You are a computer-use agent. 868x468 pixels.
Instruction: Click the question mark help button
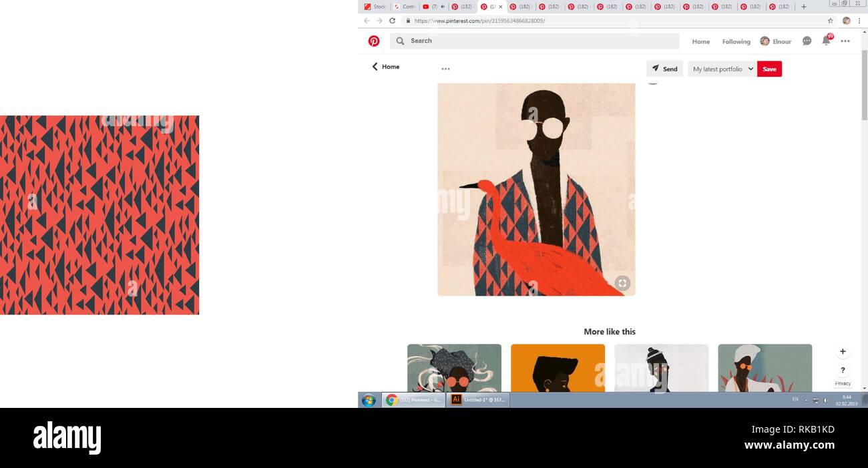(x=843, y=370)
